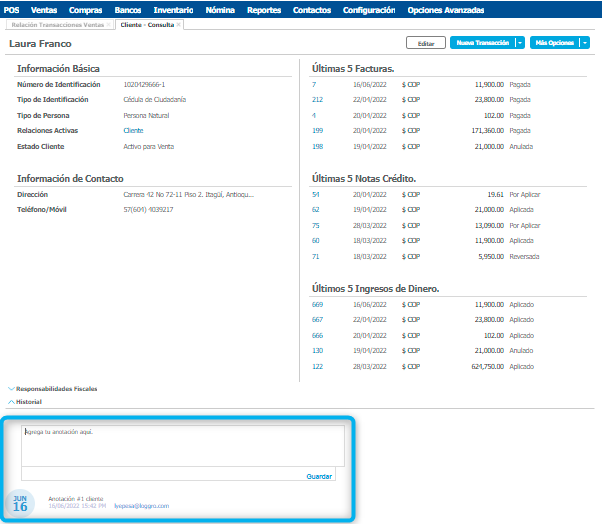Image resolution: width=602 pixels, height=524 pixels.
Task: Open credit note number 54
Action: tap(316, 195)
